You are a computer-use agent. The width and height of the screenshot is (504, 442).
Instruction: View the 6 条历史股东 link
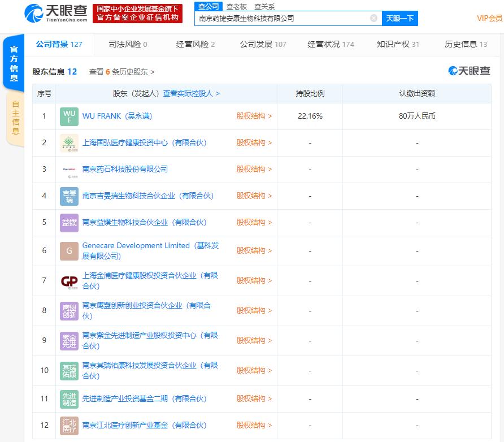coord(121,72)
